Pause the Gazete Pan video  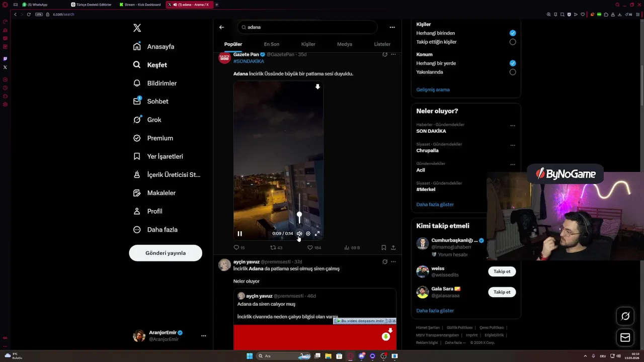point(239,233)
